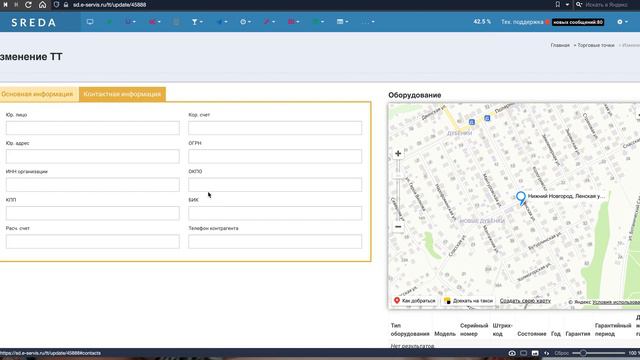The height and width of the screenshot is (360, 640).
Task: Click the blue location marker on the map
Action: click(521, 198)
